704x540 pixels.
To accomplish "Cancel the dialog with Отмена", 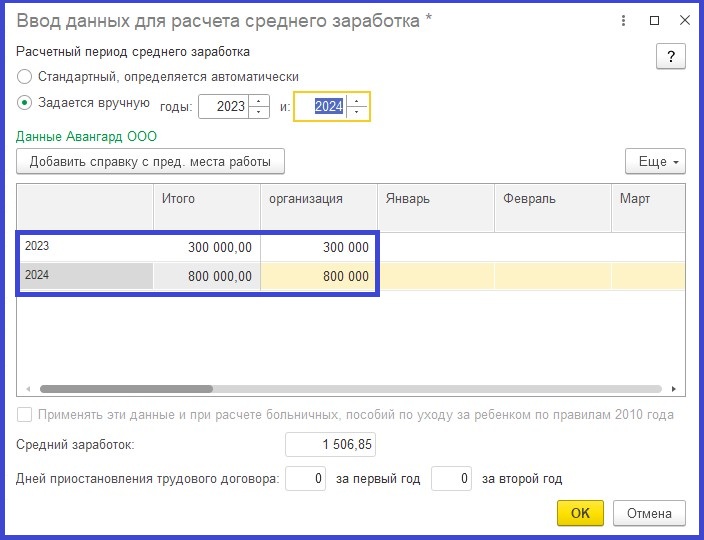I will pyautogui.click(x=650, y=513).
